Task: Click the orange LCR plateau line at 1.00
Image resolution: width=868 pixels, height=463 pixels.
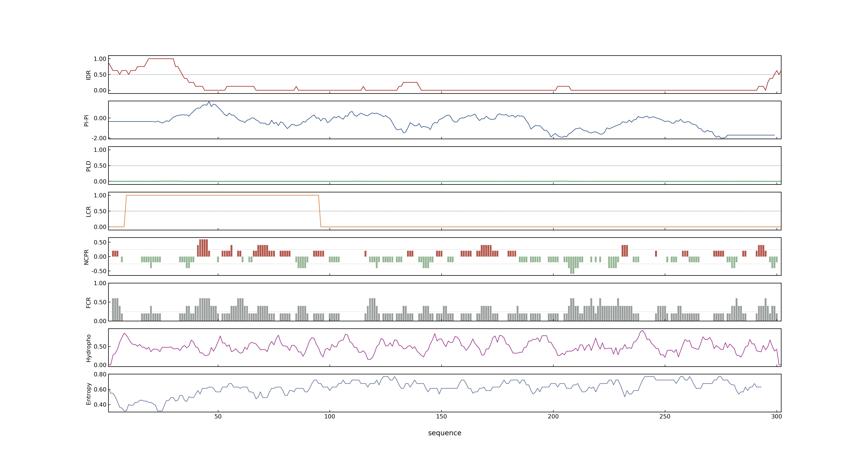Action: click(x=222, y=195)
